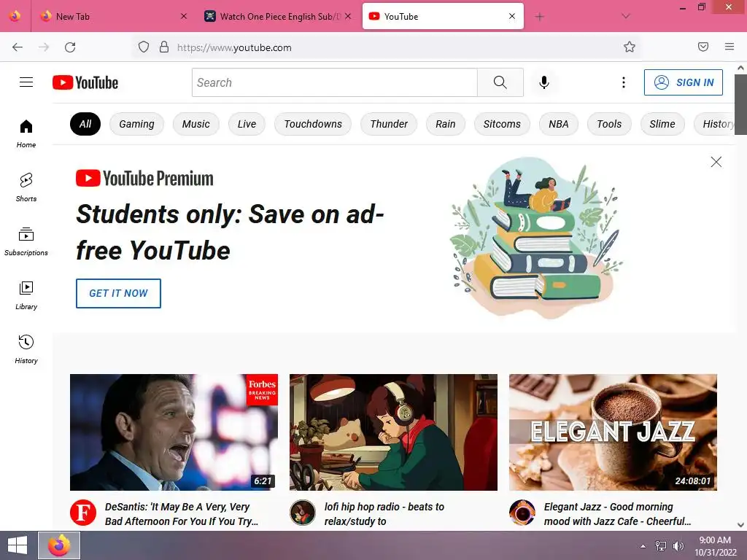Click the GET IT NOW button
The height and width of the screenshot is (560, 747).
pyautogui.click(x=118, y=293)
